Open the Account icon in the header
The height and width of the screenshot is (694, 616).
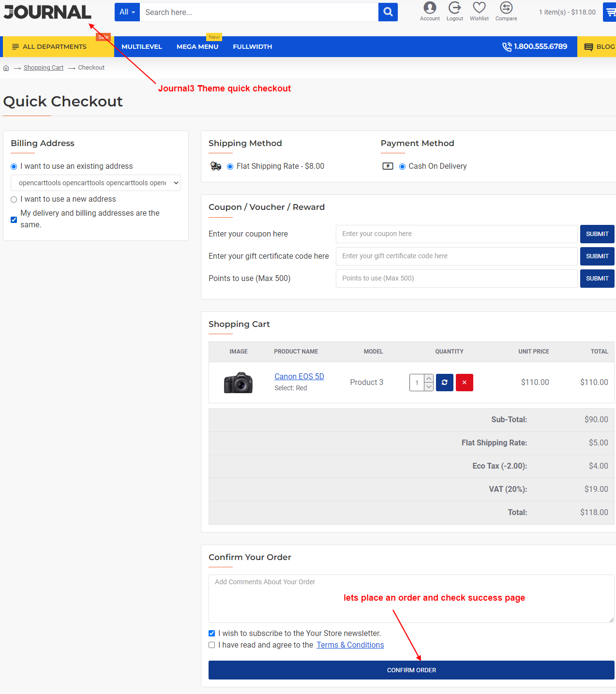click(x=429, y=8)
